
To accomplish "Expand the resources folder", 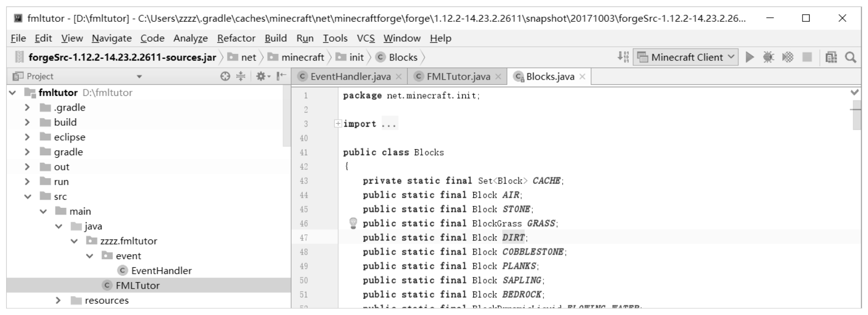I will 58,300.
